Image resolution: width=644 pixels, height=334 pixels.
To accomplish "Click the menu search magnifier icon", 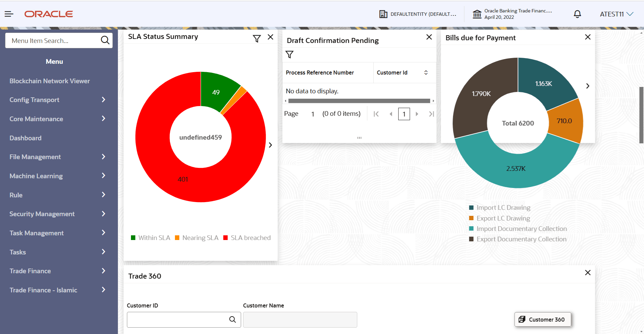I will pos(105,40).
